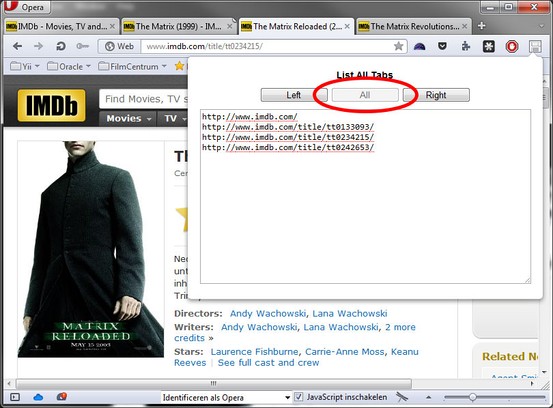The image size is (553, 408).
Task: Click the horizontal page scrollbar
Action: click(x=213, y=383)
